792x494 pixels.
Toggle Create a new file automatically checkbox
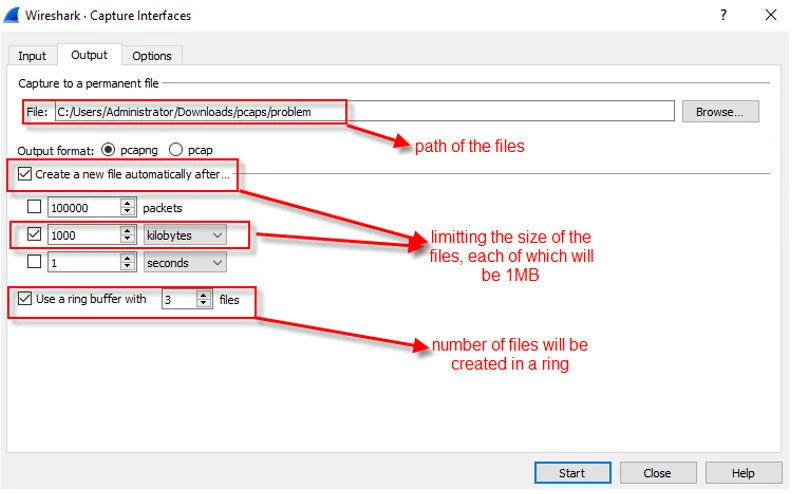[25, 174]
